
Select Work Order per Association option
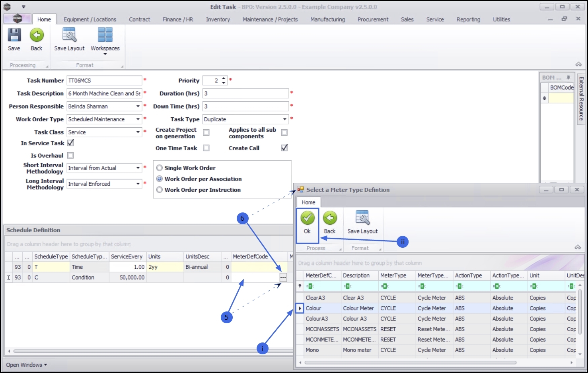coord(160,179)
